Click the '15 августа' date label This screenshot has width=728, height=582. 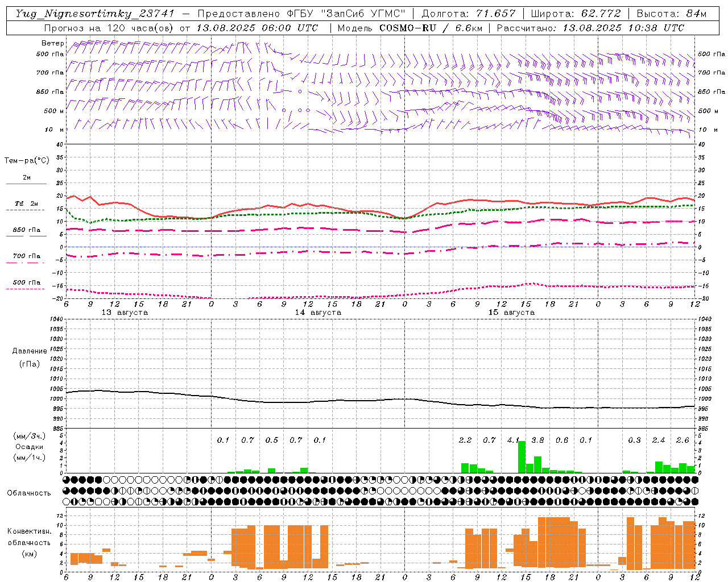click(x=511, y=313)
